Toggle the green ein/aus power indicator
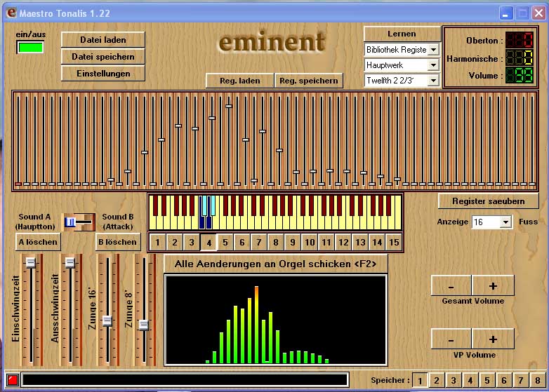The height and width of the screenshot is (392, 549). click(30, 47)
